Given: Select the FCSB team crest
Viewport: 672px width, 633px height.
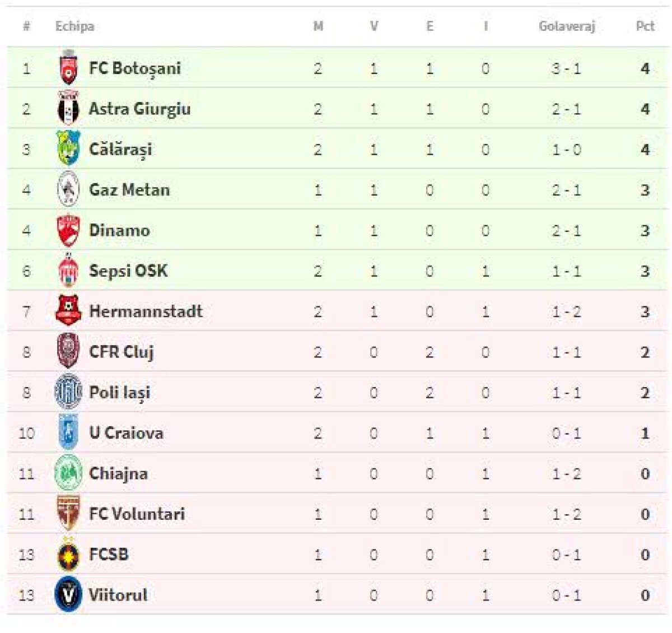Looking at the screenshot, I should [68, 554].
